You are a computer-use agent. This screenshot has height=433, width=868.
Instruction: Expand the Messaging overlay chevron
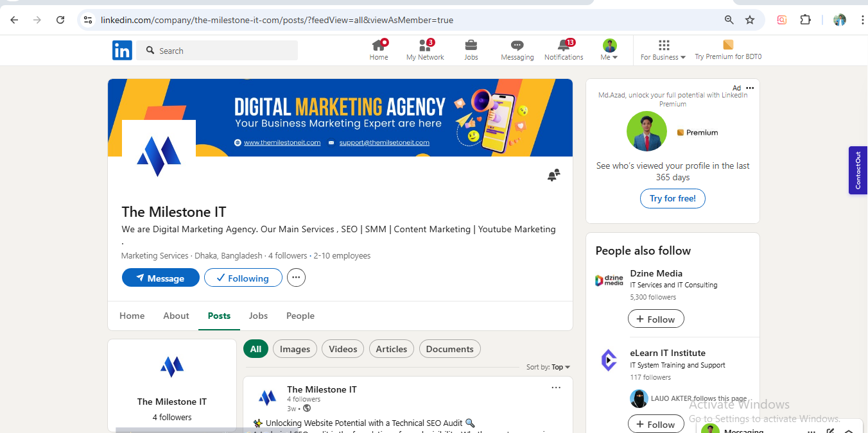click(x=848, y=431)
